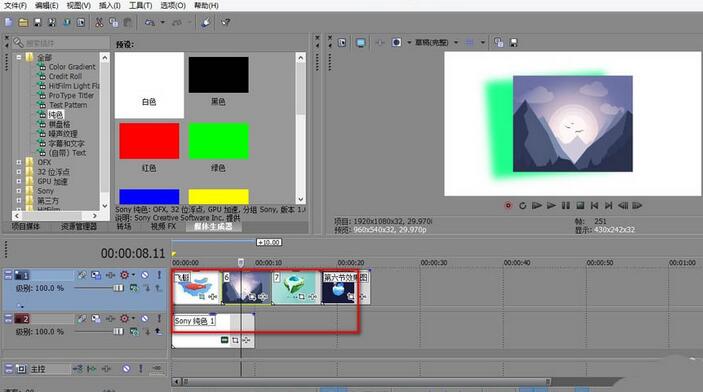Click the Save project floppy icon

pos(38,22)
